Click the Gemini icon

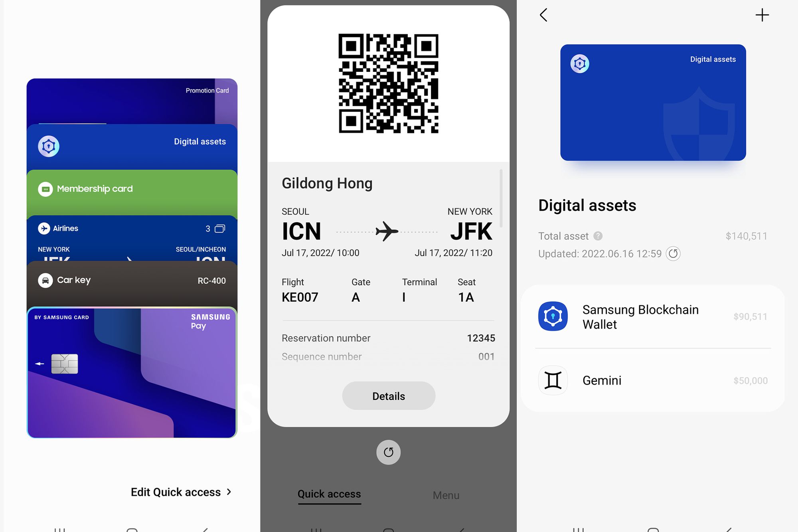click(x=552, y=380)
